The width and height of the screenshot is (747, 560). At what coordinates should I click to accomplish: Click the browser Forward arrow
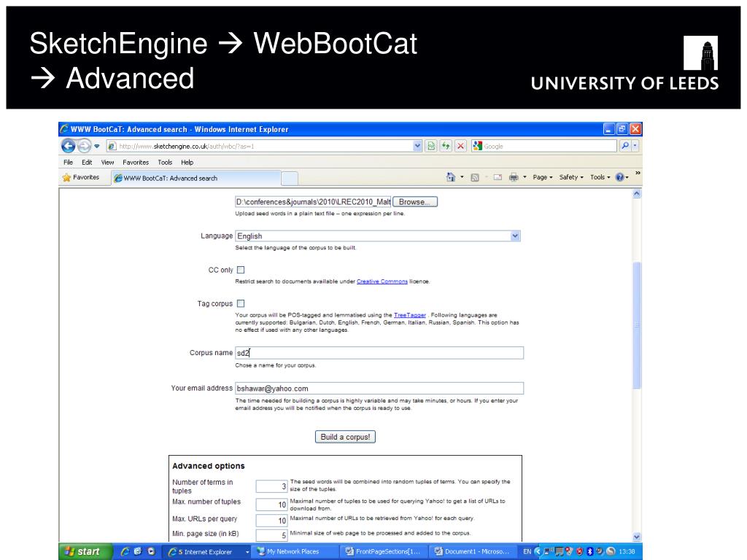click(x=84, y=146)
